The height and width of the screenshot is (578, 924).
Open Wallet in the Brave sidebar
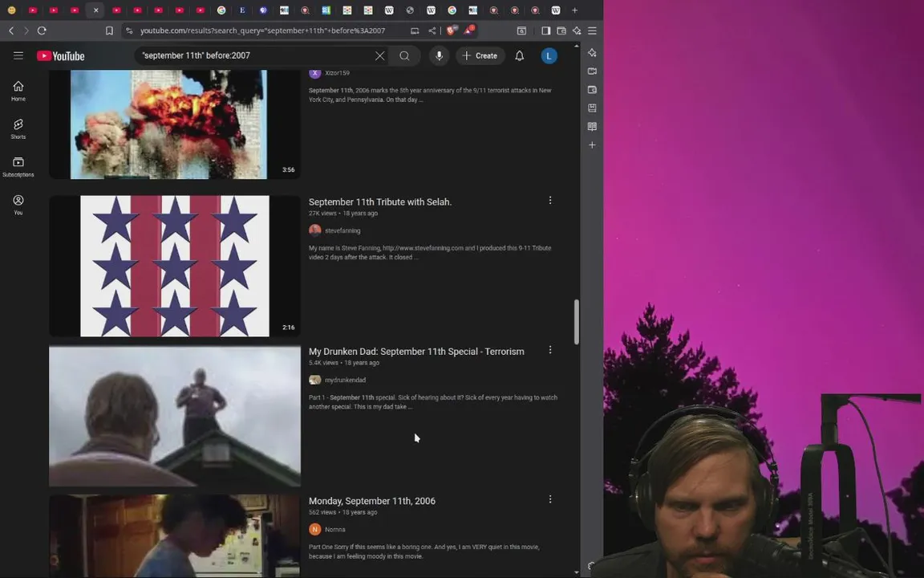coord(592,90)
